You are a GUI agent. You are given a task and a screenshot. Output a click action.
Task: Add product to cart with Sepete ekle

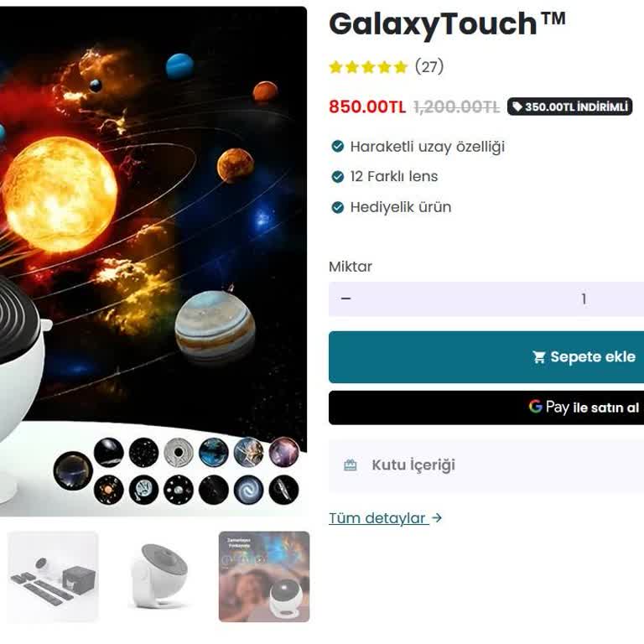(486, 357)
